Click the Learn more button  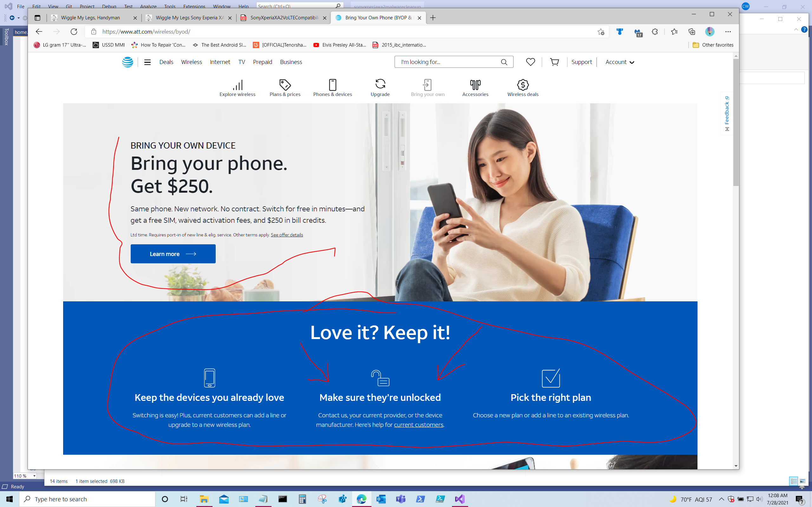173,253
